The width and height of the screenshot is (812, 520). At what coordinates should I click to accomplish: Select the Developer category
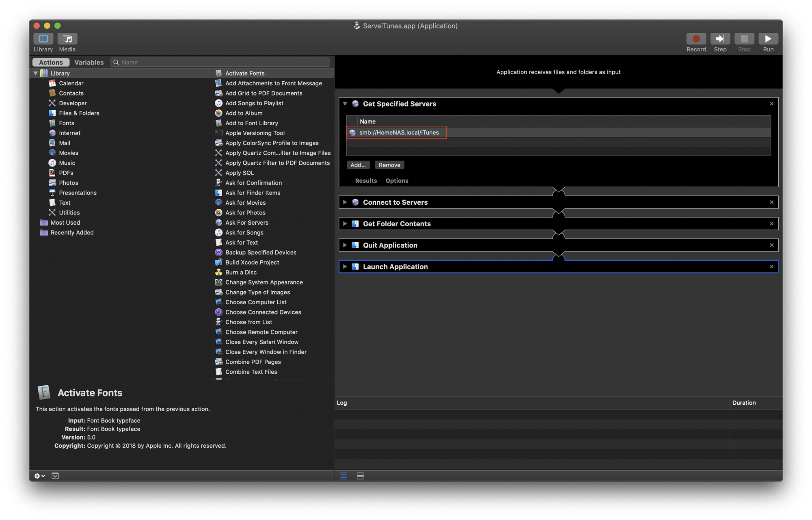point(73,103)
